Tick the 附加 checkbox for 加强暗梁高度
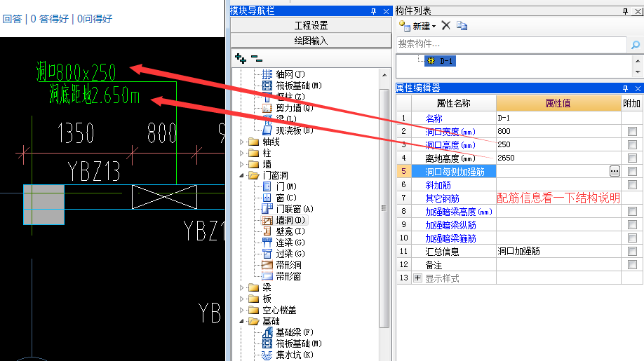Screen dimensions: 644x361 point(632,211)
